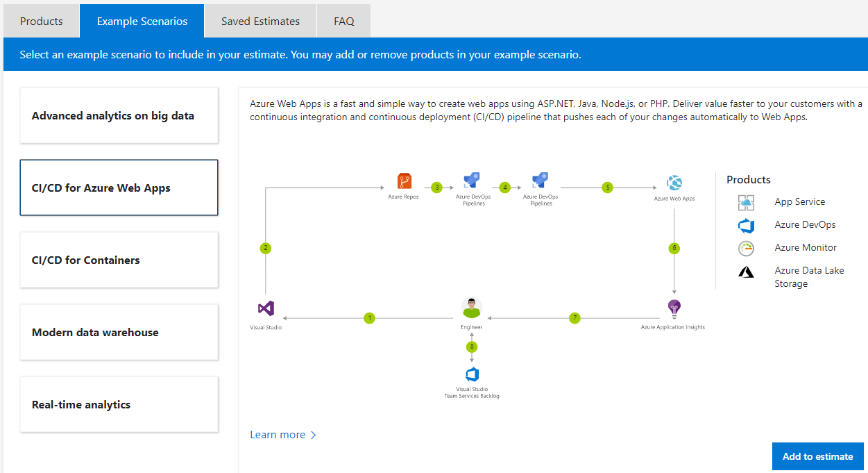Click the Azure Repos icon in diagram
This screenshot has height=473, width=868.
pyautogui.click(x=404, y=182)
